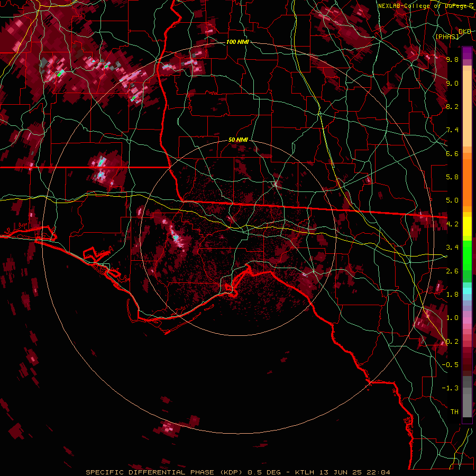Image resolution: width=476 pixels, height=476 pixels.
Task: Click the 6.6 value on color scale
Action: [452, 153]
